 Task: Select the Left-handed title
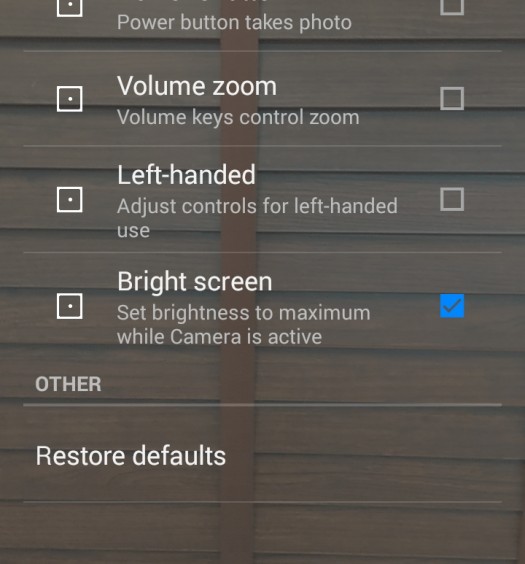pyautogui.click(x=186, y=175)
